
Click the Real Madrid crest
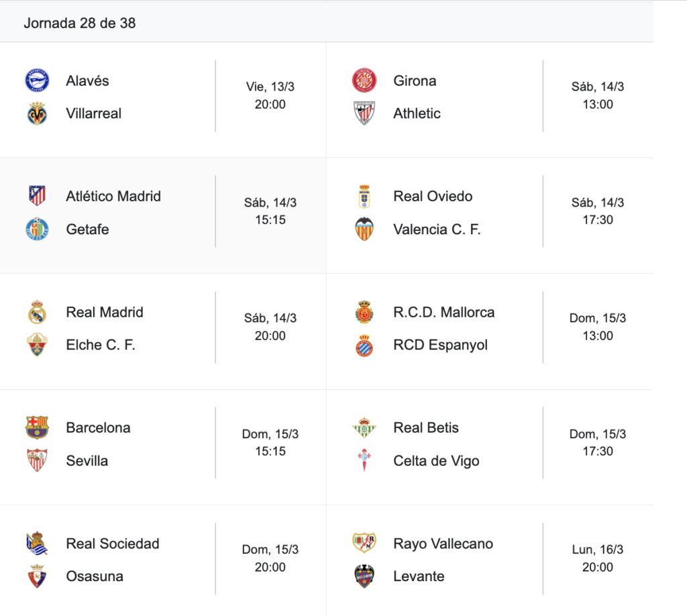37,312
